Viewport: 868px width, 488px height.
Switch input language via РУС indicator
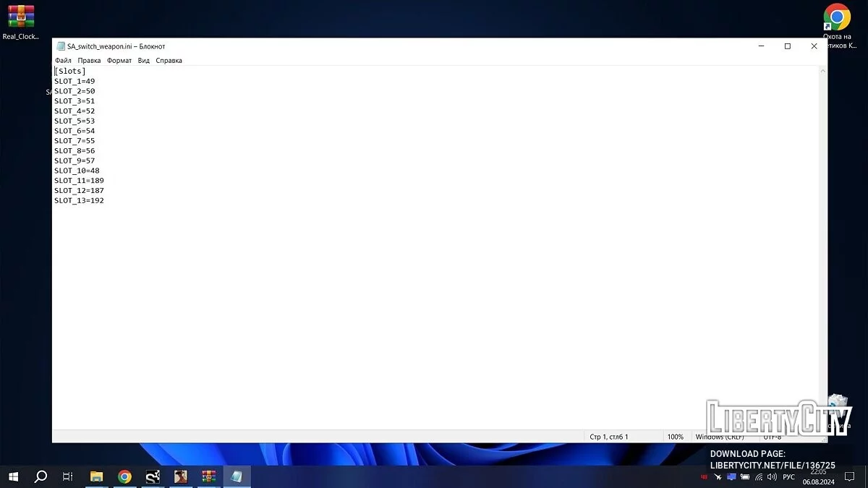[x=788, y=477]
